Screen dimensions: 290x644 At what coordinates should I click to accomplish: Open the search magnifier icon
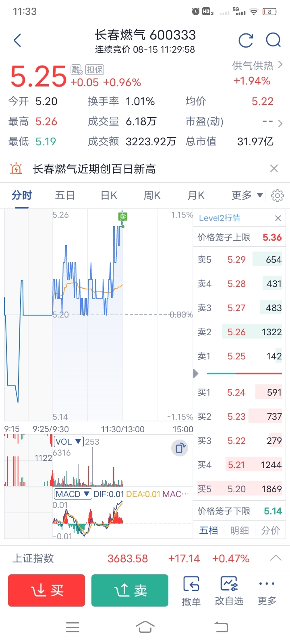(273, 40)
